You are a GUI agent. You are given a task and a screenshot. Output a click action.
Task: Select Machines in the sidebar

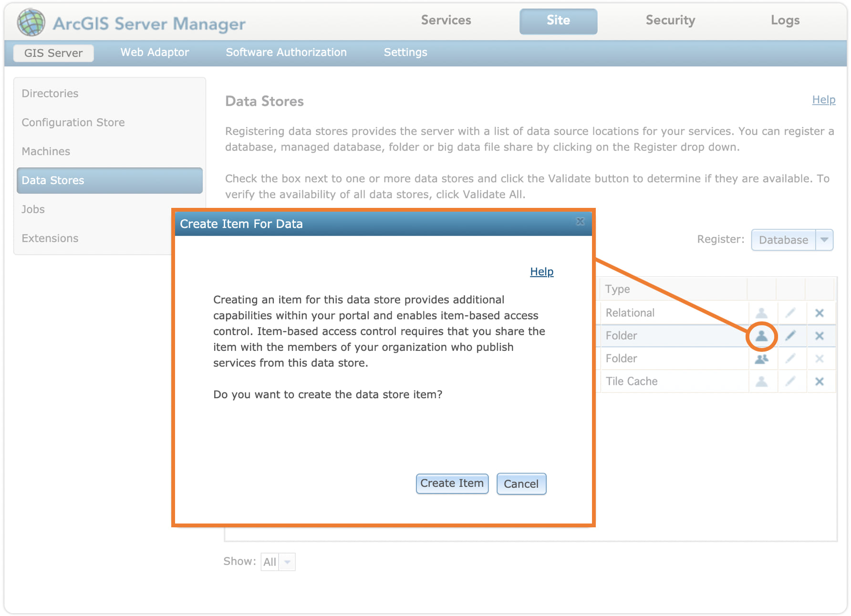point(46,151)
